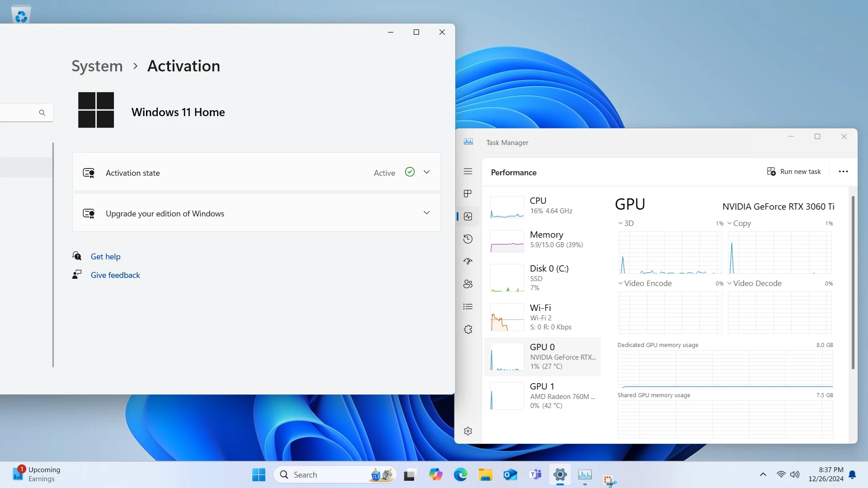
Task: Open the App history icon in Task Manager
Action: pyautogui.click(x=468, y=239)
